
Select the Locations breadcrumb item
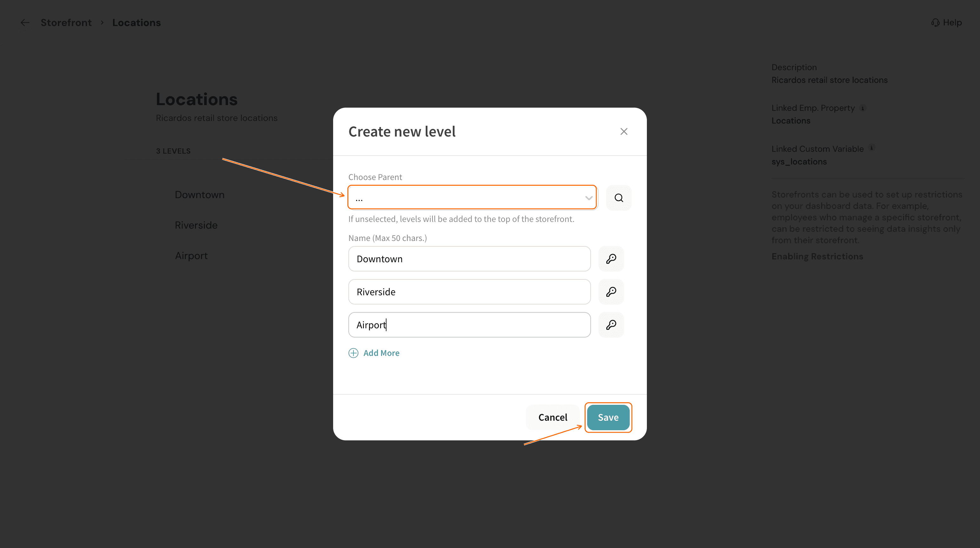click(x=136, y=23)
